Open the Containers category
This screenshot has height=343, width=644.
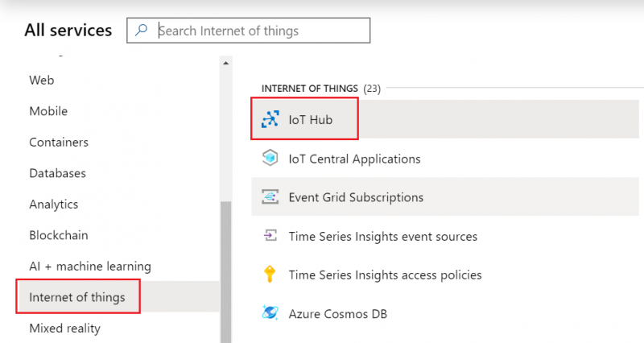tap(59, 143)
